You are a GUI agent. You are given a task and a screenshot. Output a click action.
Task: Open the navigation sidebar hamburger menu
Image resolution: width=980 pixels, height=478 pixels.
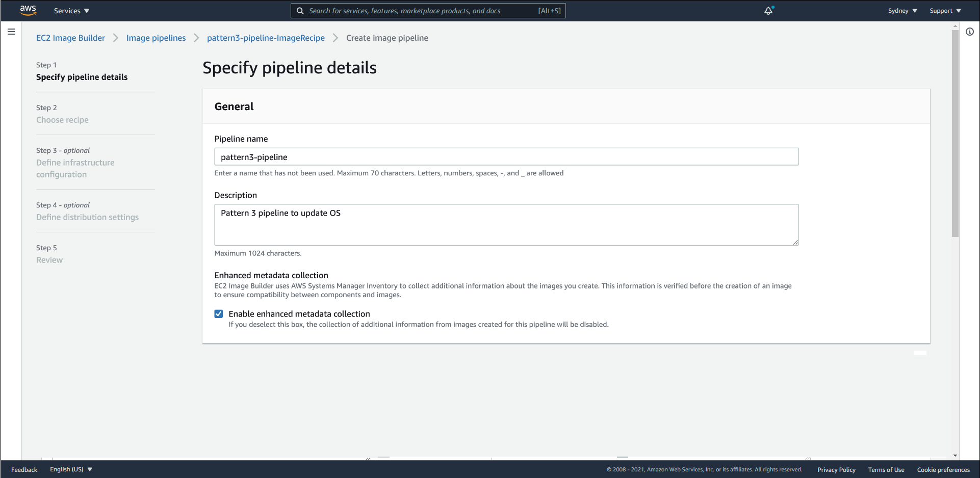click(x=11, y=32)
